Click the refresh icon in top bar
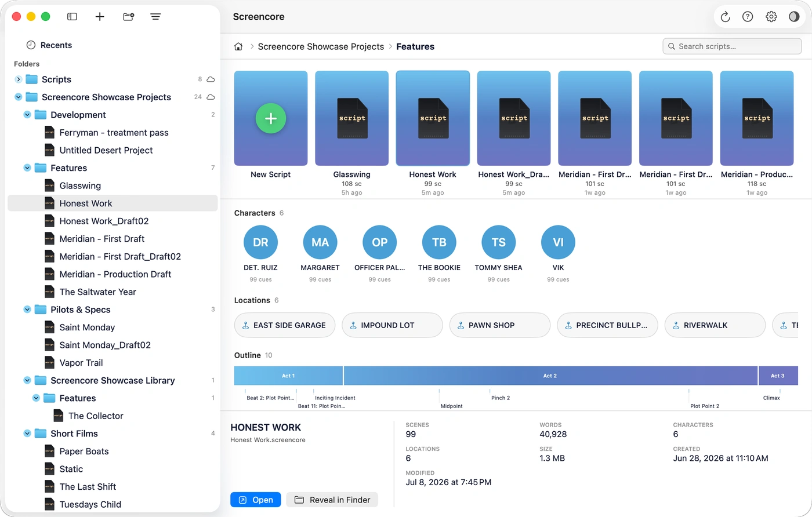 725,17
